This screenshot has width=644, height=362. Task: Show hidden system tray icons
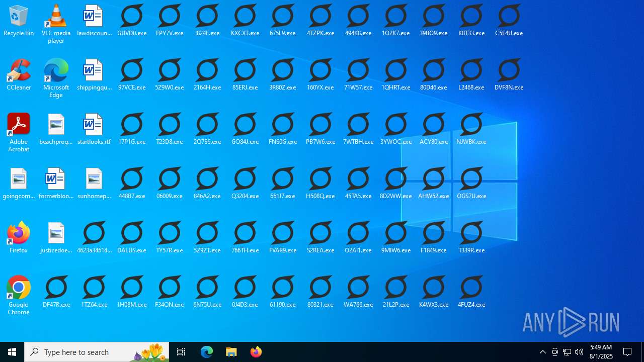click(543, 352)
